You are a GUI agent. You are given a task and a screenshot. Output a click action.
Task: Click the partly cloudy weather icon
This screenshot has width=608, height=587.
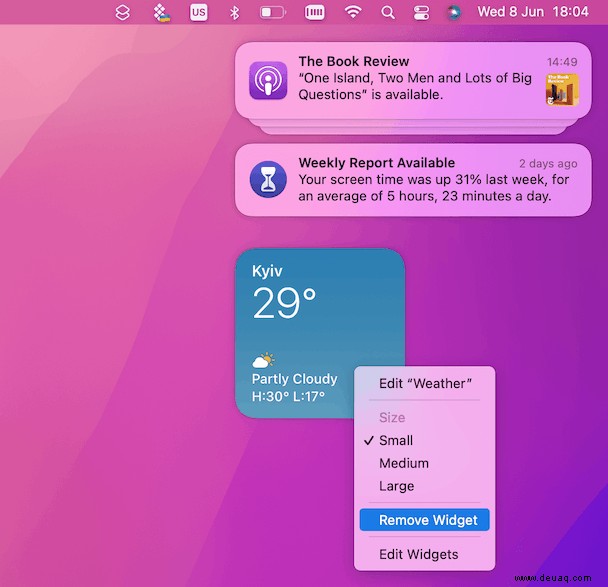[263, 360]
